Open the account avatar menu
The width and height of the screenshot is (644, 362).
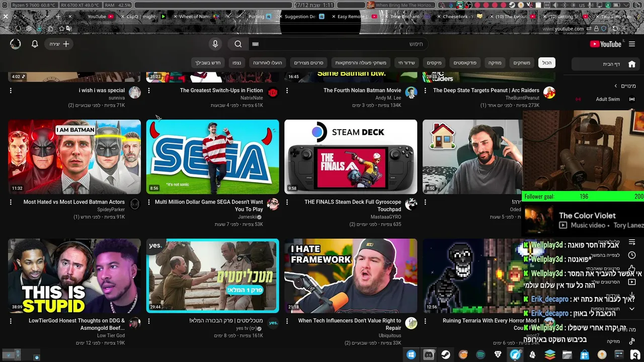tap(16, 44)
